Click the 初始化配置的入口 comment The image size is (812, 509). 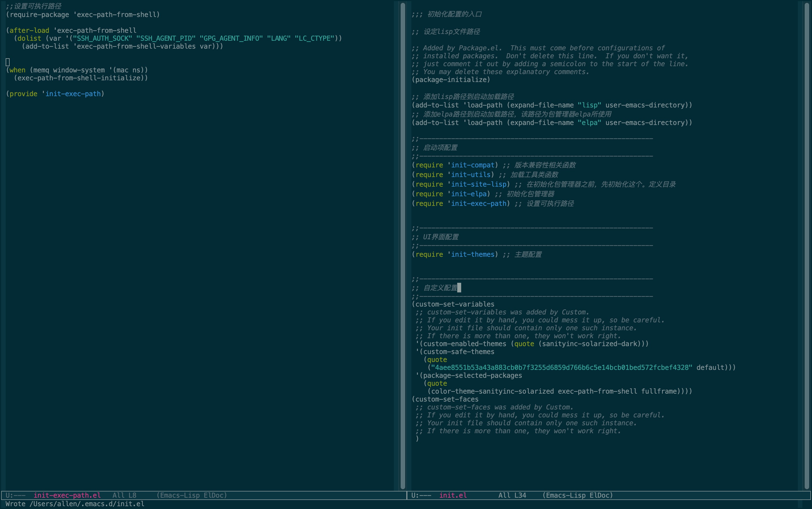(x=446, y=14)
